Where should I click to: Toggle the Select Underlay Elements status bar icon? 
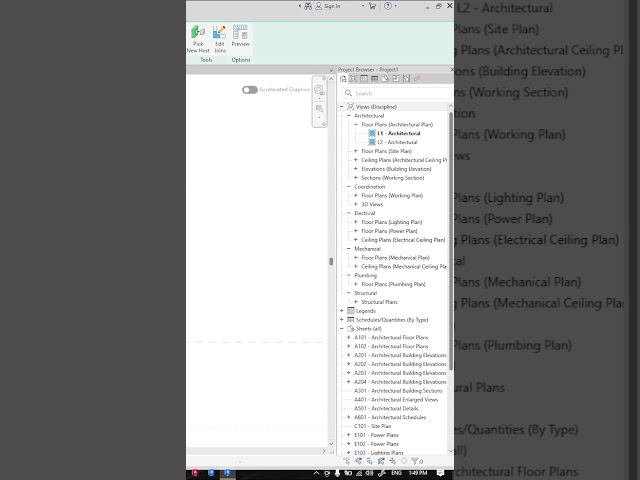click(358, 461)
